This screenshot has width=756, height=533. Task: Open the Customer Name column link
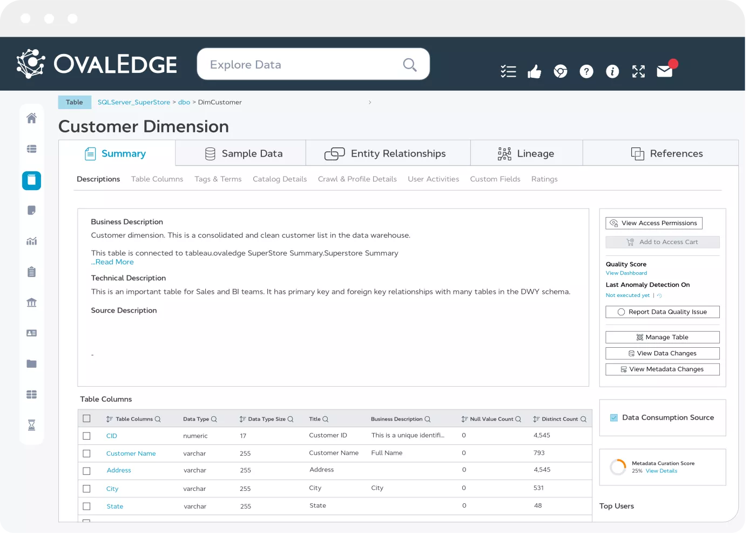tap(131, 453)
